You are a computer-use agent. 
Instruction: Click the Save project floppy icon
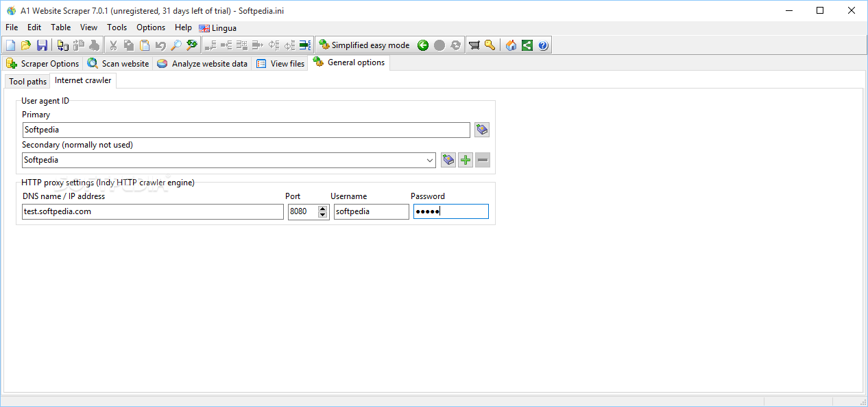point(42,45)
